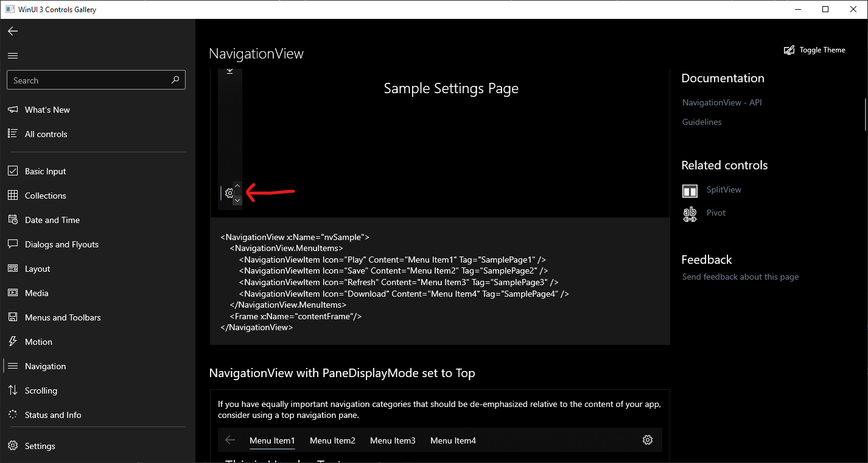Viewport: 868px width, 463px height.
Task: Open the NavigationView - API documentation link
Action: pyautogui.click(x=721, y=102)
